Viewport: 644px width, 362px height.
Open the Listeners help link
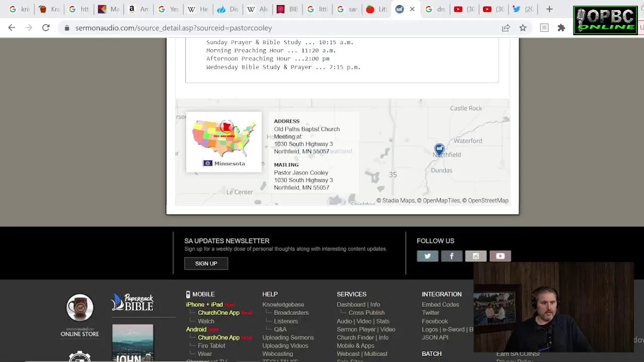click(286, 321)
